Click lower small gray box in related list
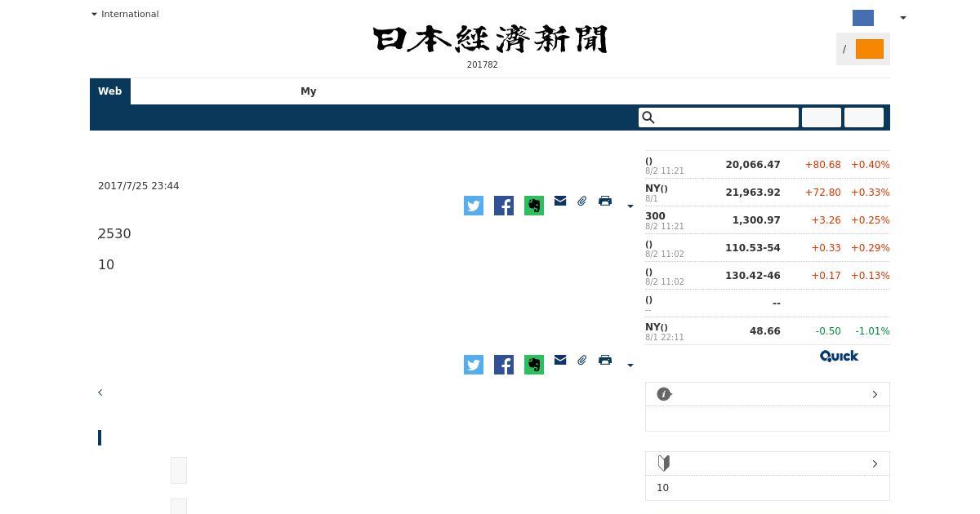Image resolution: width=980 pixels, height=514 pixels. (x=179, y=507)
